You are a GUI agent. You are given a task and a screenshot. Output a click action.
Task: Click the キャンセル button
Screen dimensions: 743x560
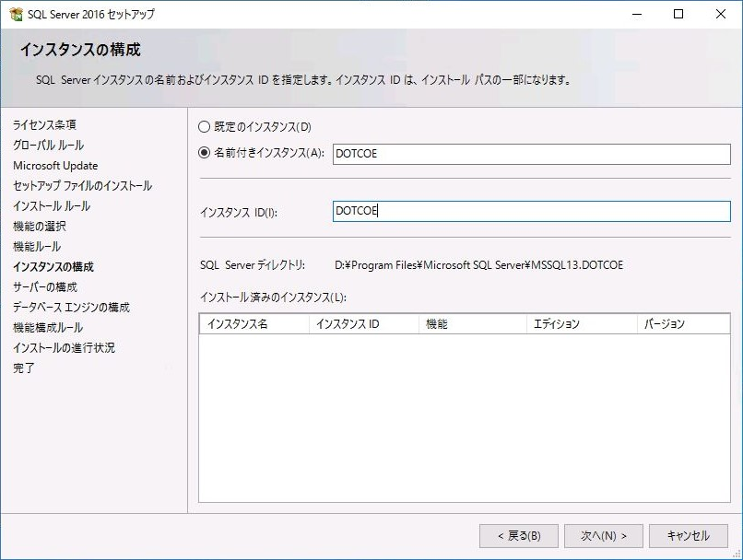[x=688, y=535]
